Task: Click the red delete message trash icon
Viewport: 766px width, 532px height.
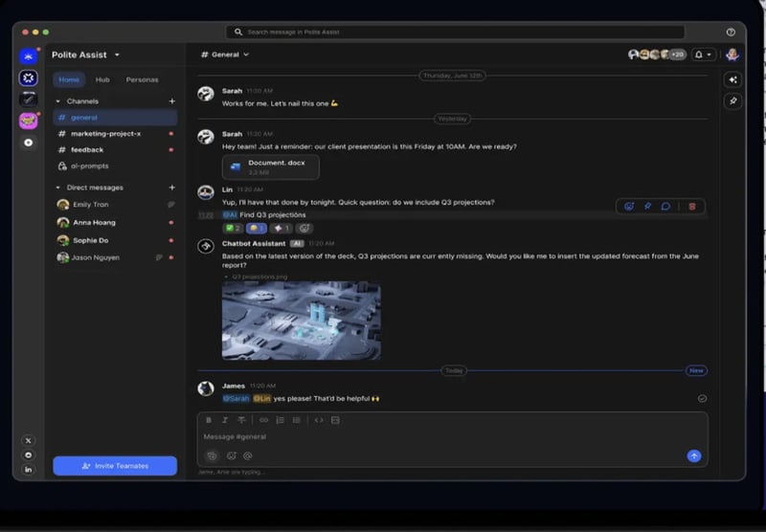Action: 692,206
